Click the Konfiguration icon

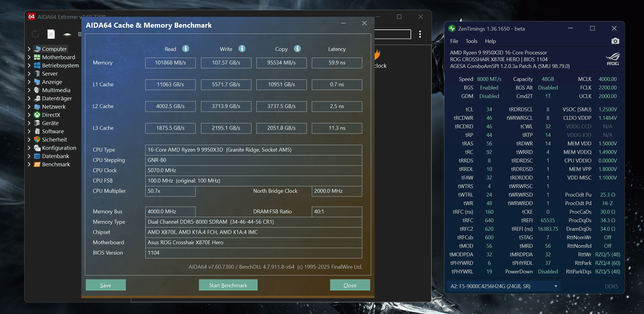(37, 148)
